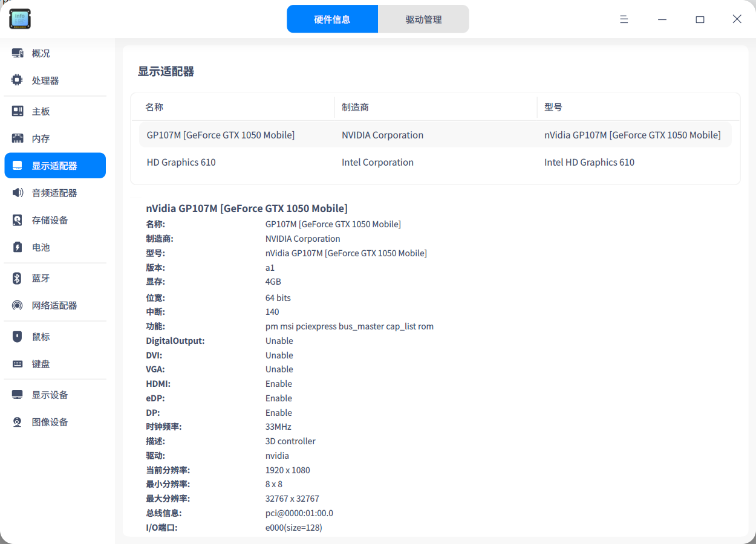Click the app logo in top-left corner
This screenshot has height=544, width=756.
19,19
